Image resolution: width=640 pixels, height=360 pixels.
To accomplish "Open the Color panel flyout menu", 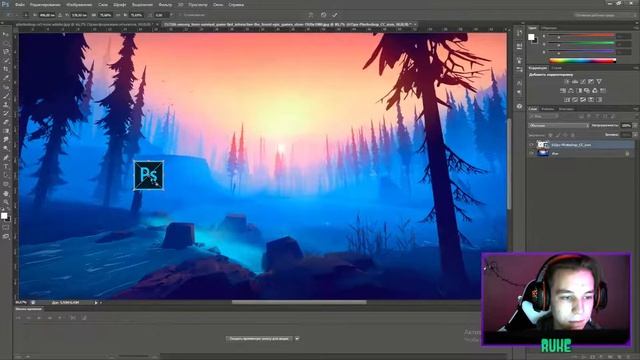I will tap(636, 28).
